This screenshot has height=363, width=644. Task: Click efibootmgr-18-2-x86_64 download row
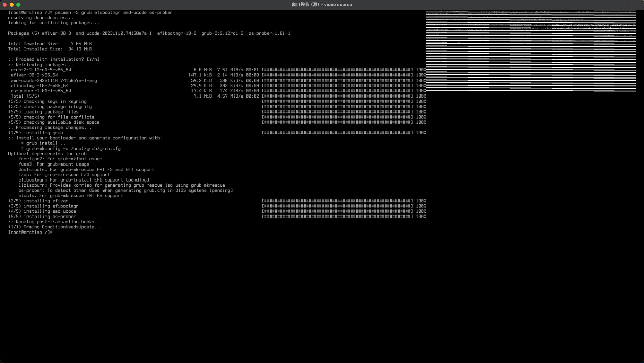[x=218, y=86]
